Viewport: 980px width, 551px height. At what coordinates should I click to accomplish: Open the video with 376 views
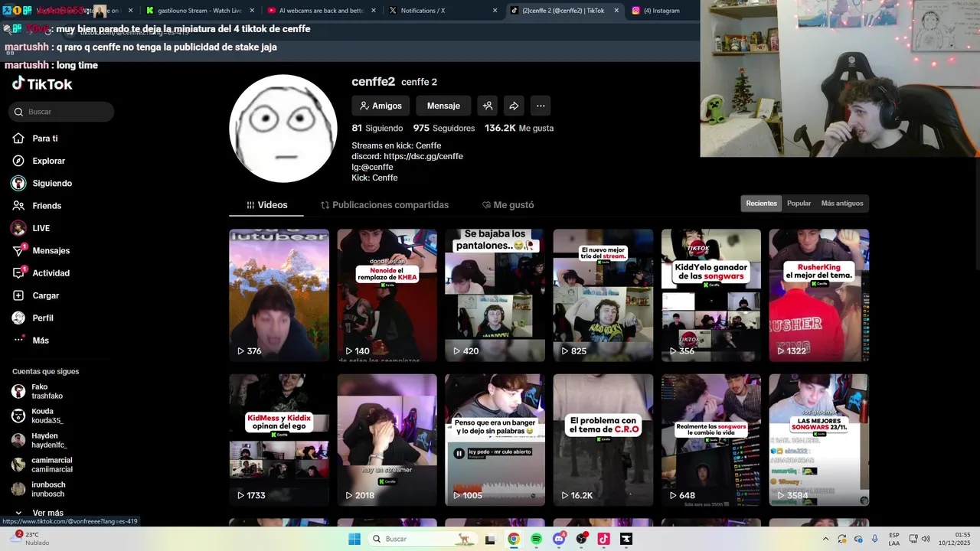(279, 295)
